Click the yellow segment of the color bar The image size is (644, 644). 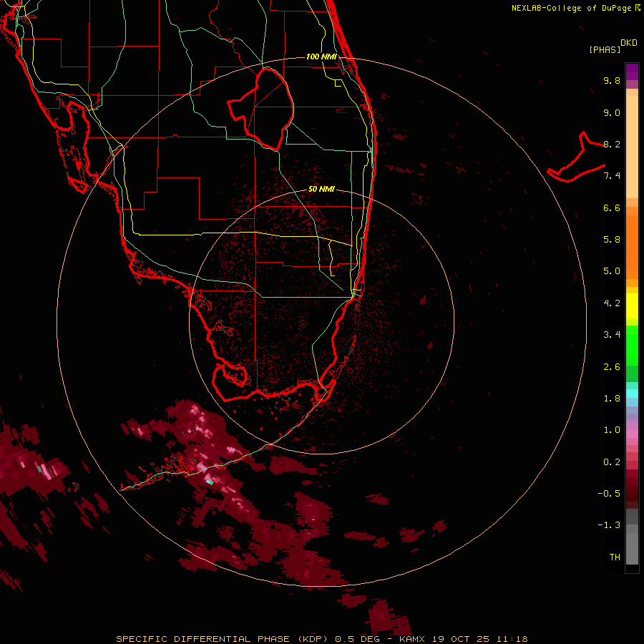click(x=632, y=306)
